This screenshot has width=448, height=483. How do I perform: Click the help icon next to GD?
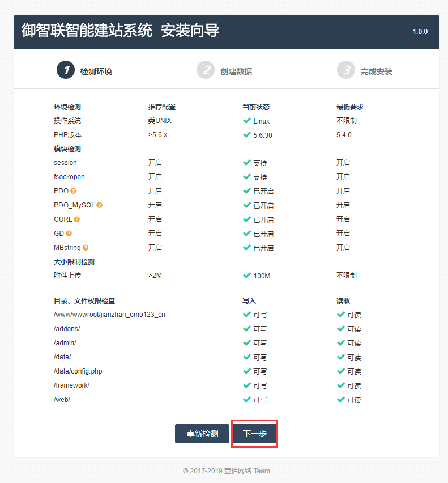pos(69,234)
